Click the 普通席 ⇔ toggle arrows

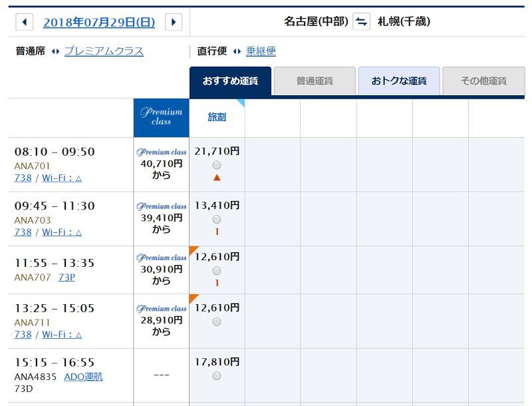pyautogui.click(x=55, y=52)
